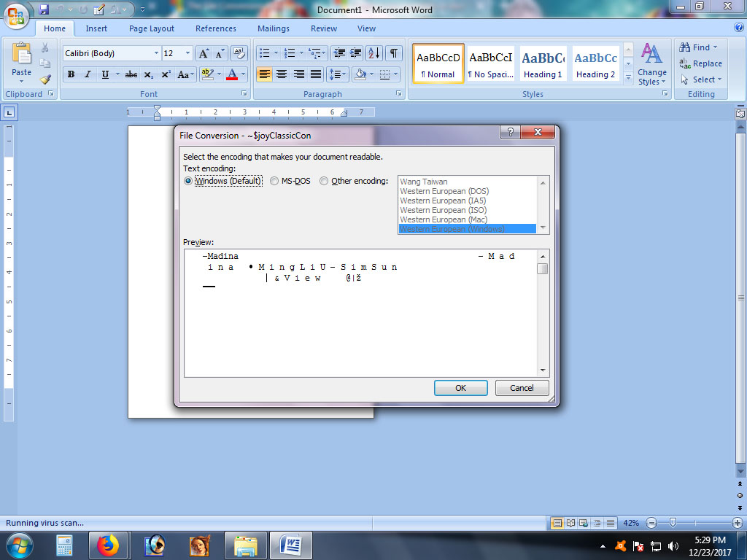This screenshot has height=560, width=747.
Task: Enable the Other encoding option
Action: pos(323,181)
